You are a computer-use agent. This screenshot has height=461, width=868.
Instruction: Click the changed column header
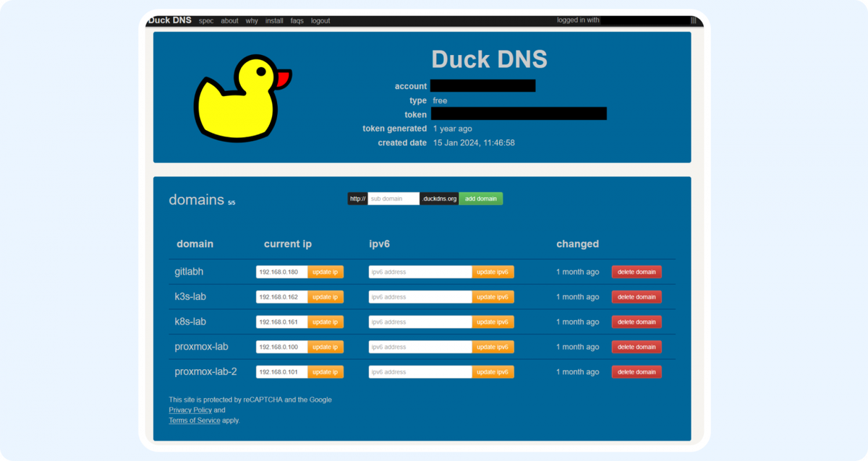(x=577, y=244)
